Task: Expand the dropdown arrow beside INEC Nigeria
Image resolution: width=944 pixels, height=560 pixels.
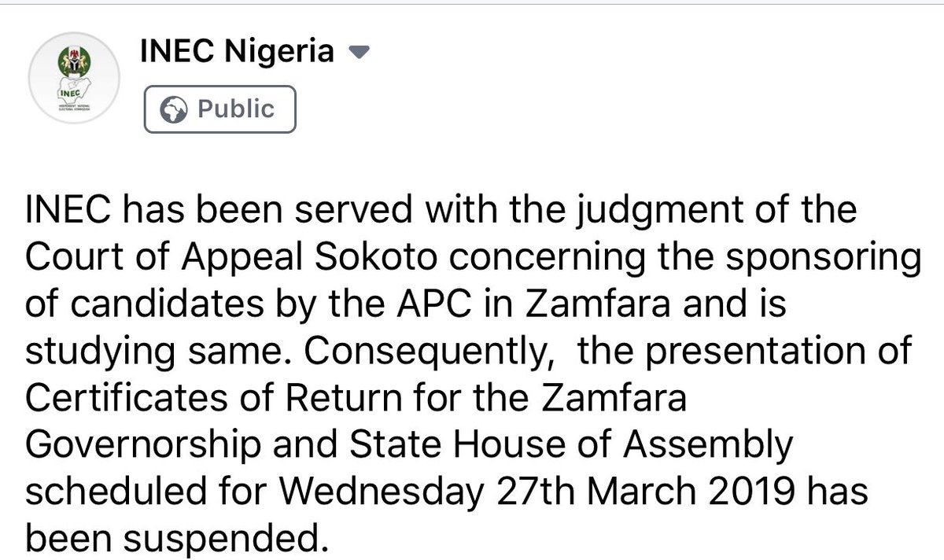Action: 358,54
